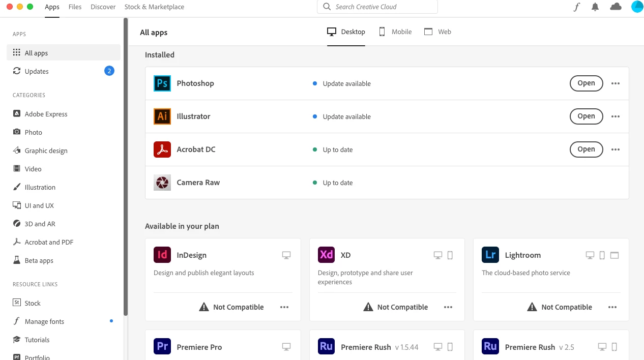The height and width of the screenshot is (360, 644).
Task: Click the warning icon on Lightroom card
Action: [532, 307]
